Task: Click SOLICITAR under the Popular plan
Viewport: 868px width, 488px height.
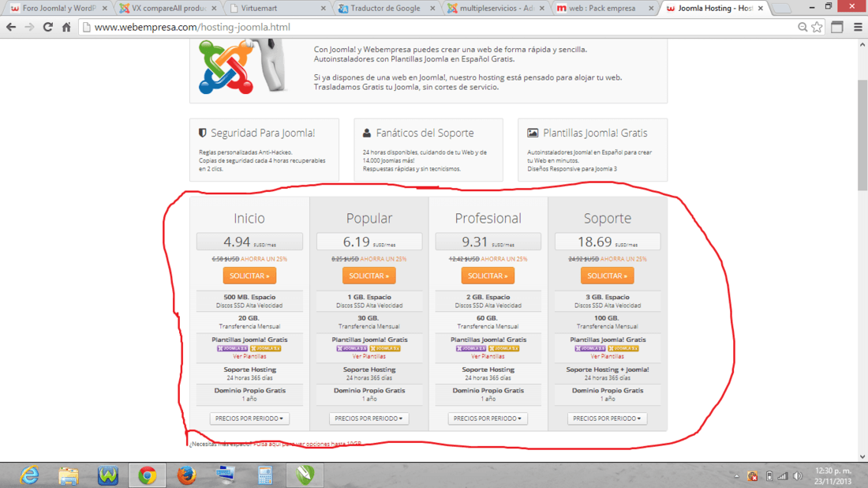Action: click(x=369, y=276)
